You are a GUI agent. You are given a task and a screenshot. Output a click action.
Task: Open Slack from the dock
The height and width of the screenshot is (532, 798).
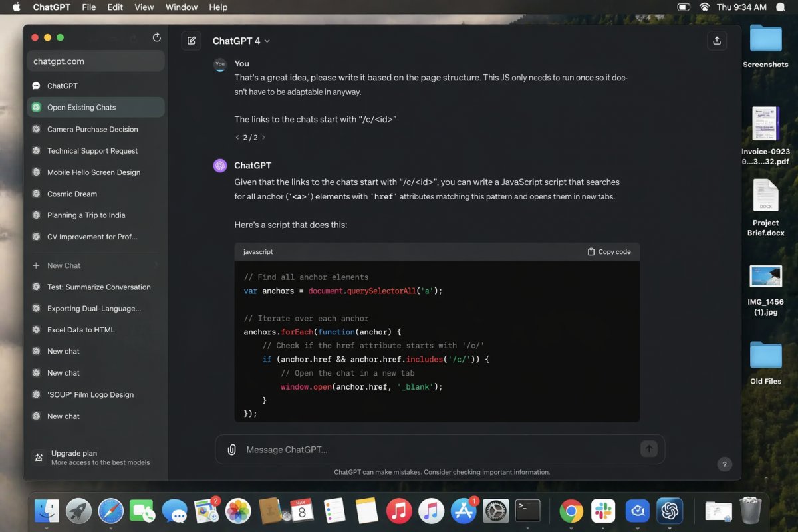[604, 511]
